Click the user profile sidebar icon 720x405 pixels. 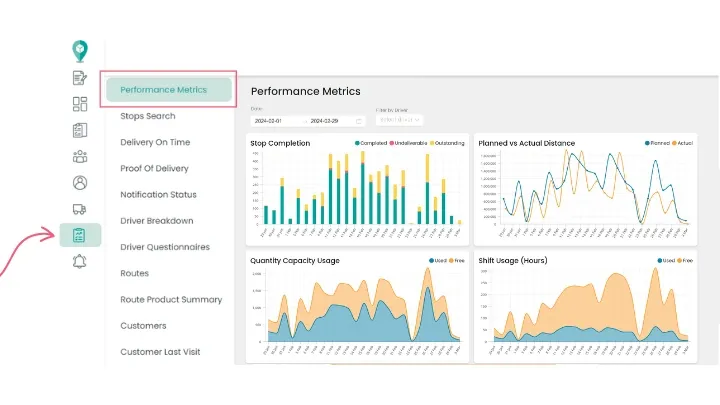80,183
